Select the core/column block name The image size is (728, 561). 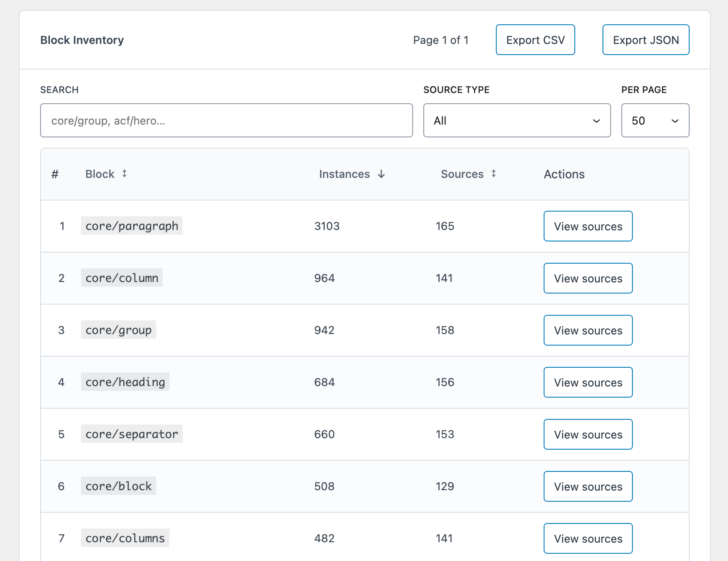pos(122,278)
